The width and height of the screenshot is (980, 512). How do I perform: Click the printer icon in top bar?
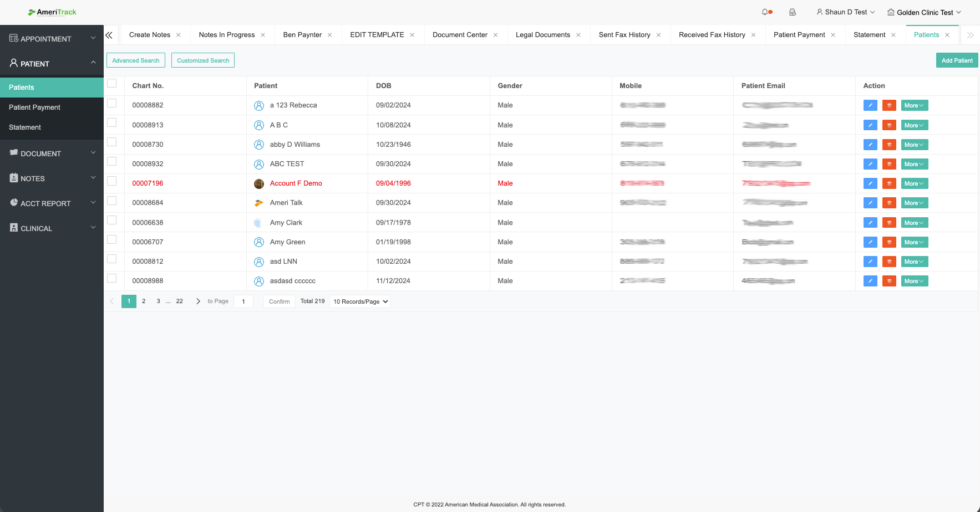click(793, 12)
